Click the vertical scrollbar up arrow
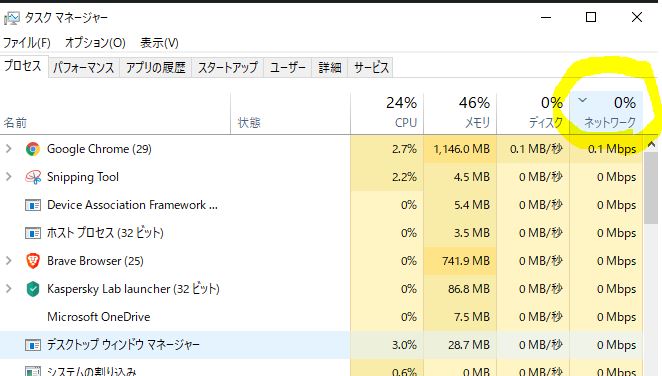 click(x=651, y=145)
